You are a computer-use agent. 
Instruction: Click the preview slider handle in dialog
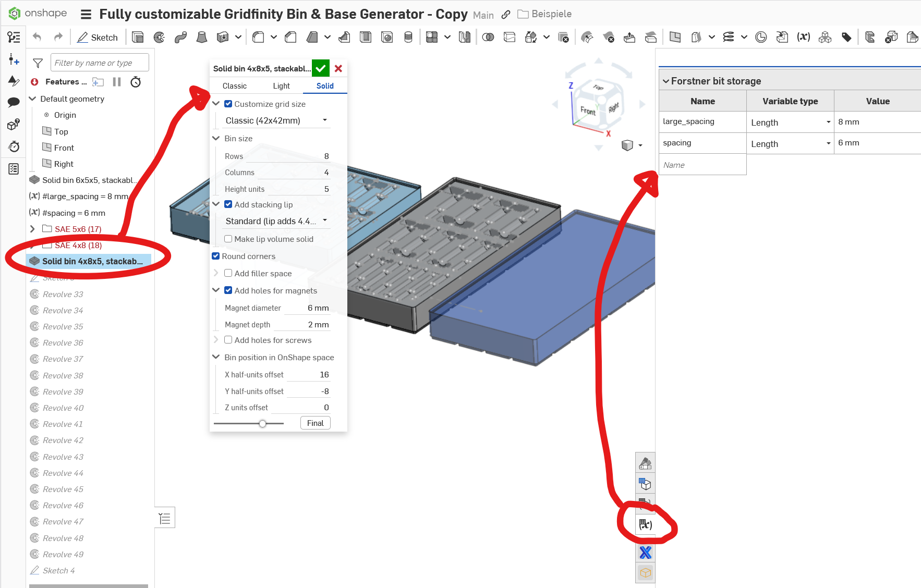(263, 423)
